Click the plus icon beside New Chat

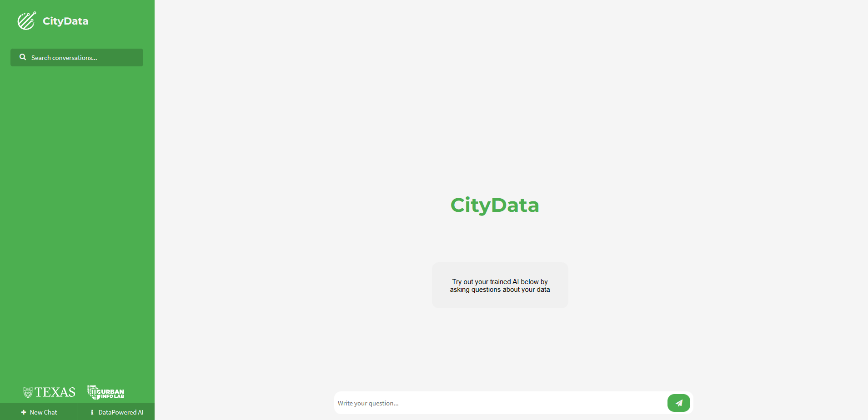[24, 412]
